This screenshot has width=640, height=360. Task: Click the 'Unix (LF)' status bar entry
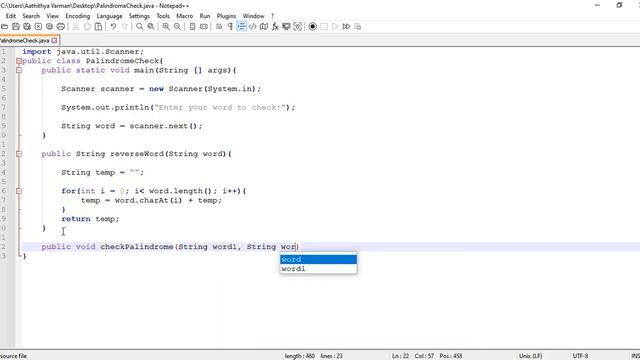[530, 356]
